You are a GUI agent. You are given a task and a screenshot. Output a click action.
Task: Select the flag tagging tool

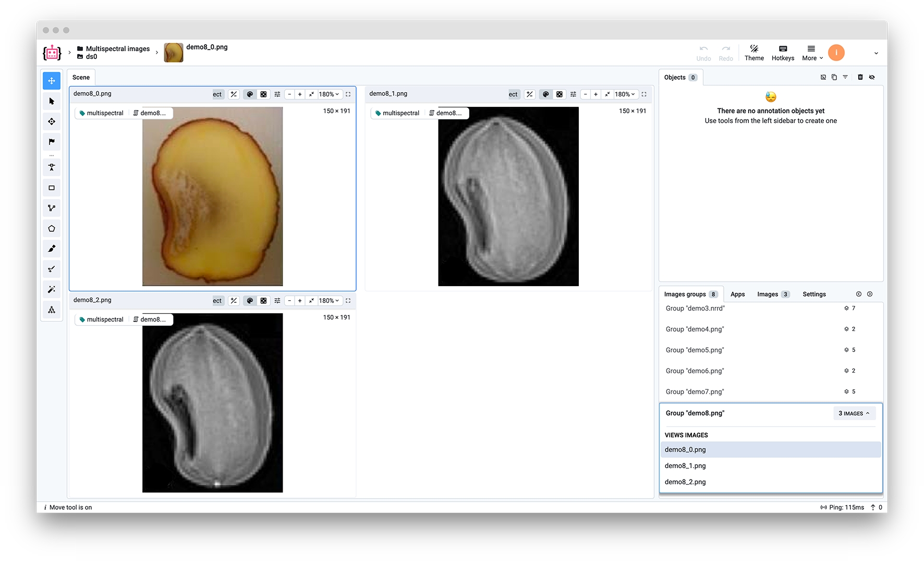tap(52, 142)
